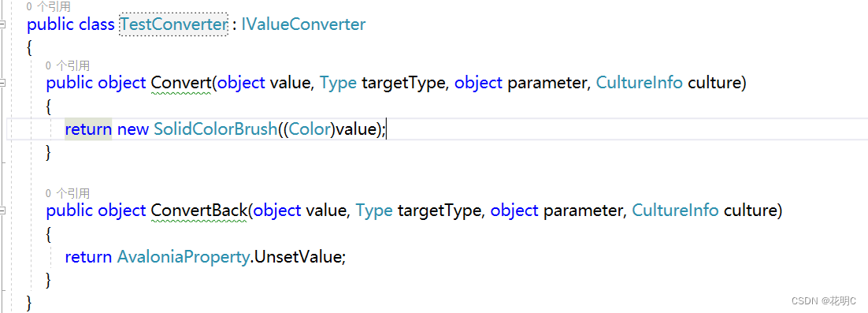Click the IValueConverter interface name
Screen dimensions: 868x313
(303, 24)
